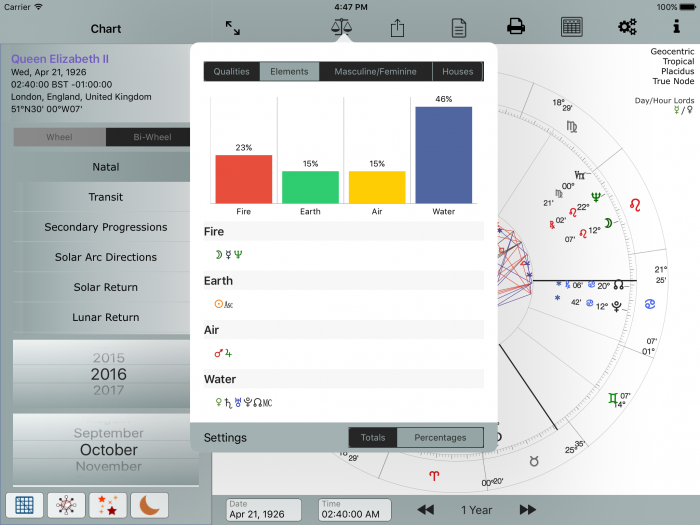Show the info icon
This screenshot has width=700, height=525.
[676, 27]
